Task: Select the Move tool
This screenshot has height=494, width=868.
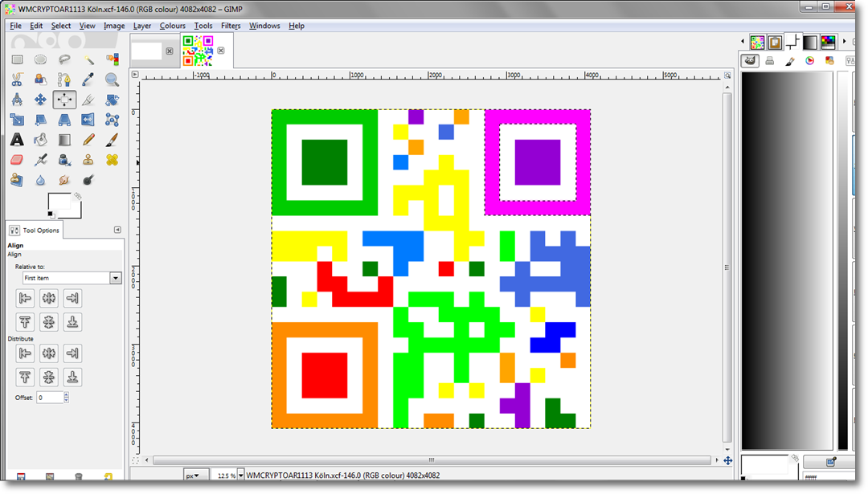Action: pyautogui.click(x=40, y=100)
